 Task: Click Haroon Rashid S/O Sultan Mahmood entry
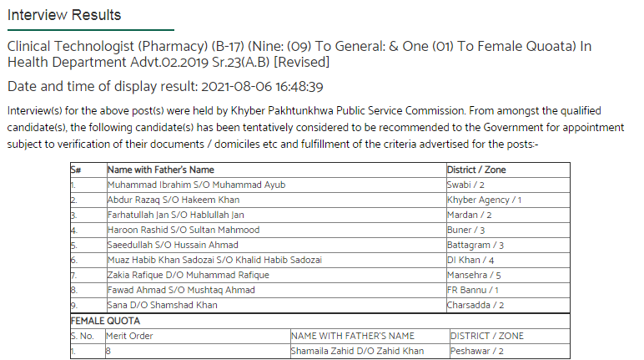(184, 230)
